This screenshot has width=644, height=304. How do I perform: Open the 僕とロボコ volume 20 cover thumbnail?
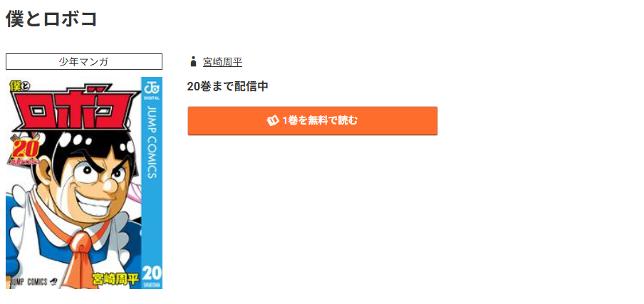[x=84, y=183]
